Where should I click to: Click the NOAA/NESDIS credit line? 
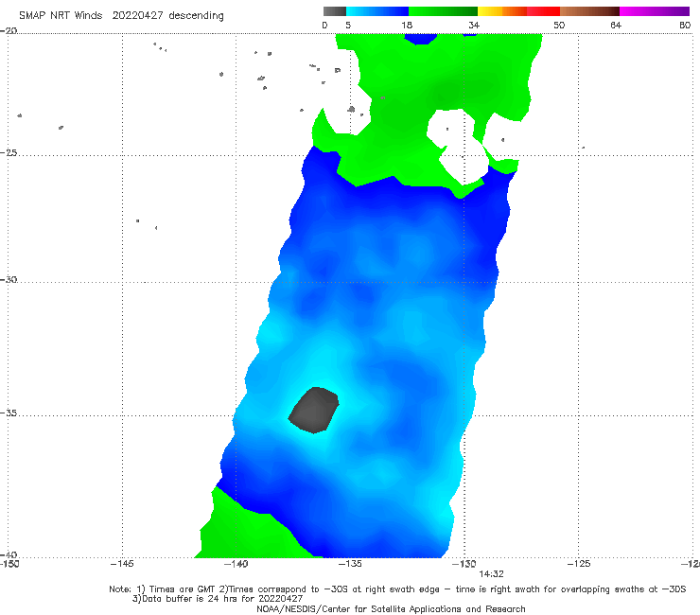(391, 608)
